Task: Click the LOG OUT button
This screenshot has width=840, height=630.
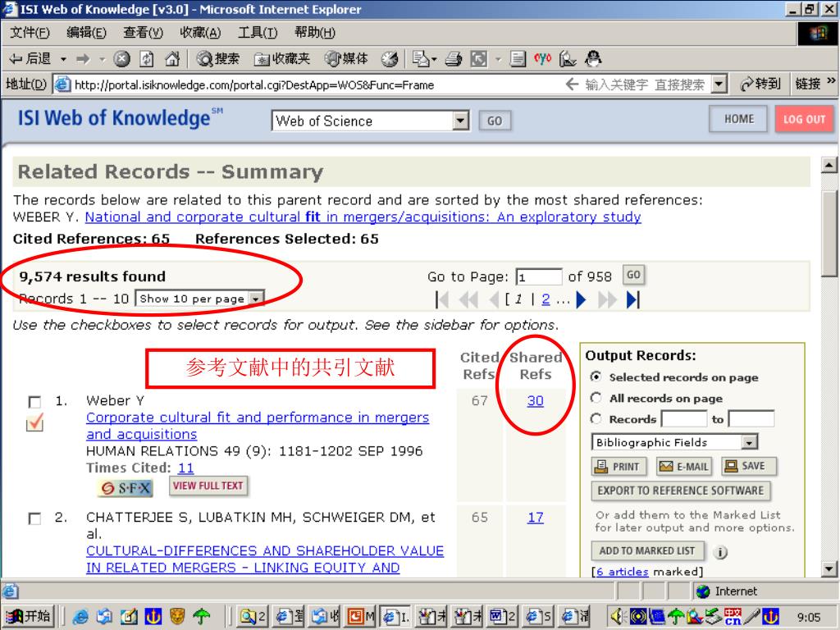Action: coord(804,119)
